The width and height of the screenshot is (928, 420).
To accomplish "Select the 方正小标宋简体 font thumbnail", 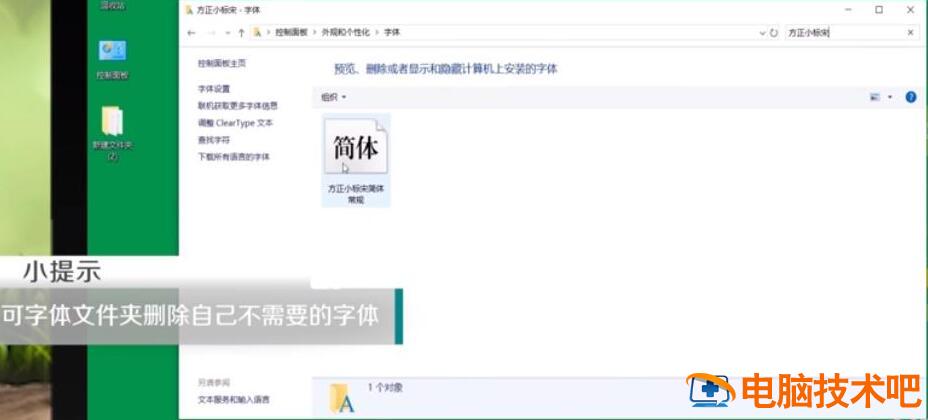I will [x=356, y=146].
